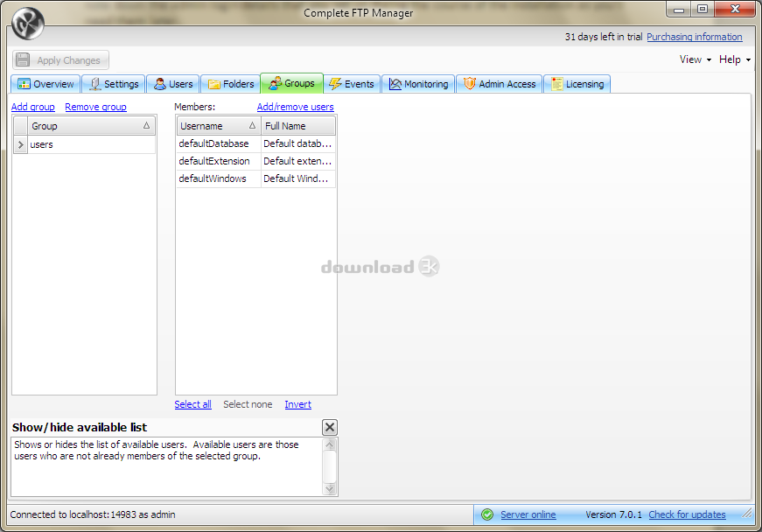
Task: Click the Monitoring tab chart icon
Action: pyautogui.click(x=395, y=84)
